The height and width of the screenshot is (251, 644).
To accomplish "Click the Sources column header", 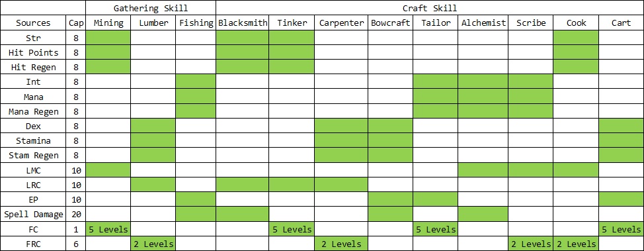I will click(33, 23).
